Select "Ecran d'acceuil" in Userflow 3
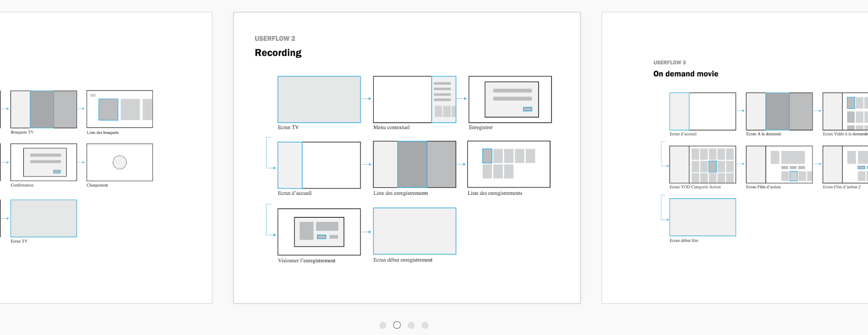Image resolution: width=868 pixels, height=335 pixels. point(702,112)
